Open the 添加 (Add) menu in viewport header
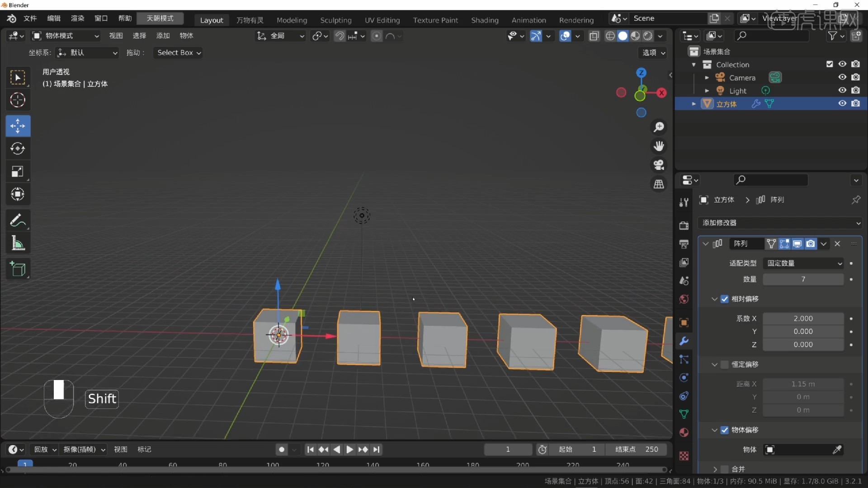The height and width of the screenshot is (488, 868). 163,36
